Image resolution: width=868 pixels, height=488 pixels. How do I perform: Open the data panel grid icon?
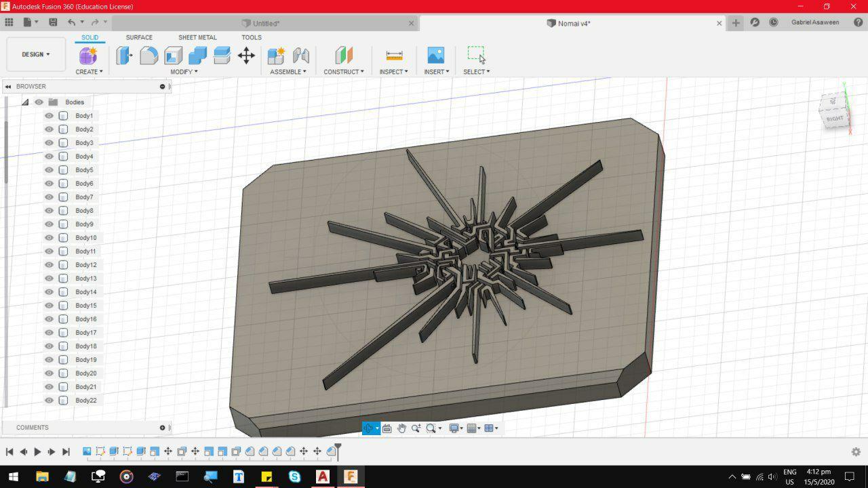click(x=9, y=22)
